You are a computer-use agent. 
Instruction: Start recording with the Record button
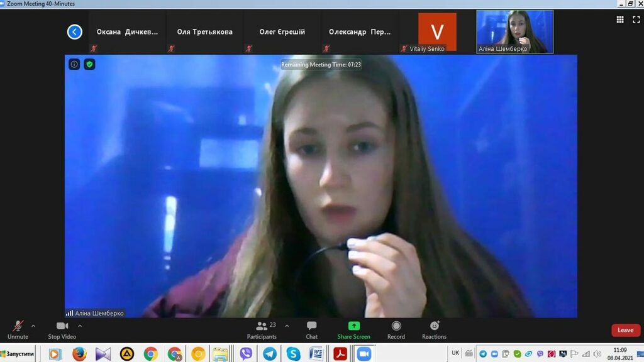pos(396,329)
